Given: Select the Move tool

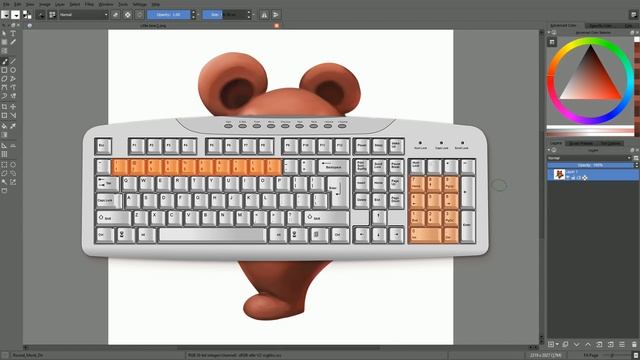Looking at the screenshot, I should click(x=13, y=107).
